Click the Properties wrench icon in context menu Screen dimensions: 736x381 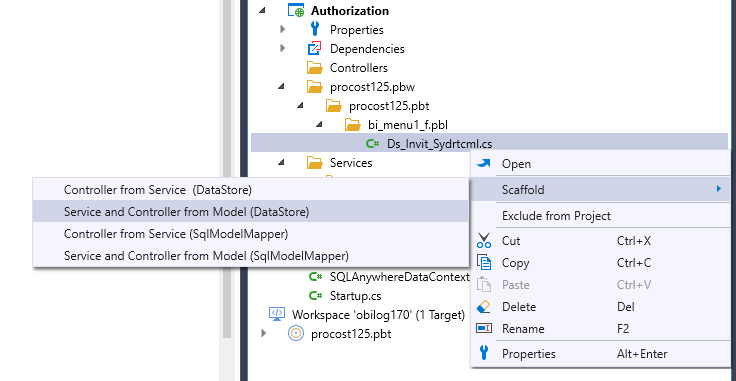483,353
